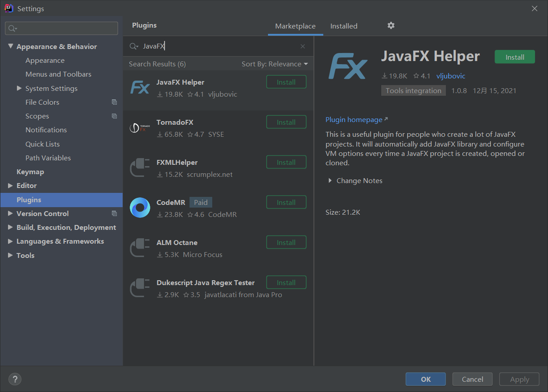The image size is (548, 392).
Task: Install JavaFX Helper from the results list
Action: [x=286, y=82]
